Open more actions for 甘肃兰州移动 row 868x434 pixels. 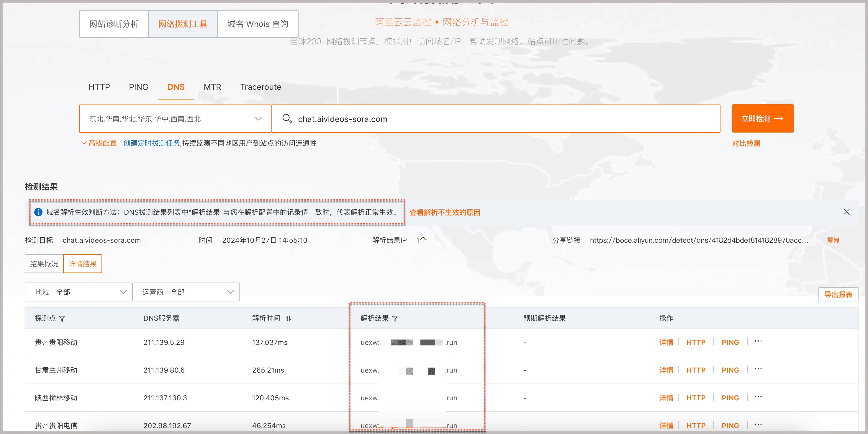(x=758, y=369)
